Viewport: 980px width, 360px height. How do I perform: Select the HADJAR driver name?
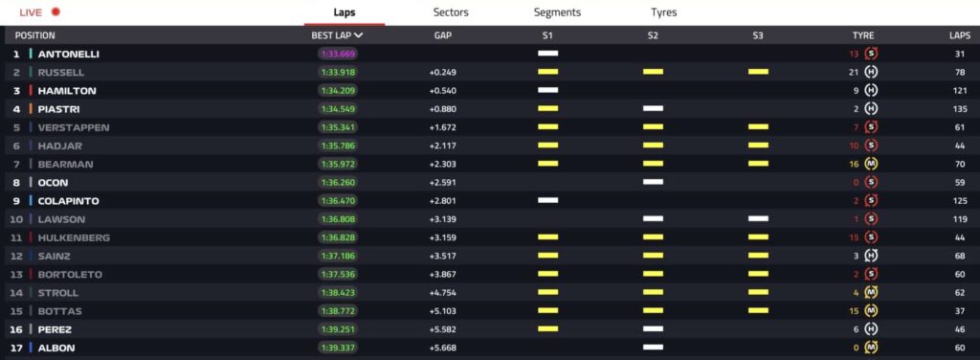pos(60,146)
